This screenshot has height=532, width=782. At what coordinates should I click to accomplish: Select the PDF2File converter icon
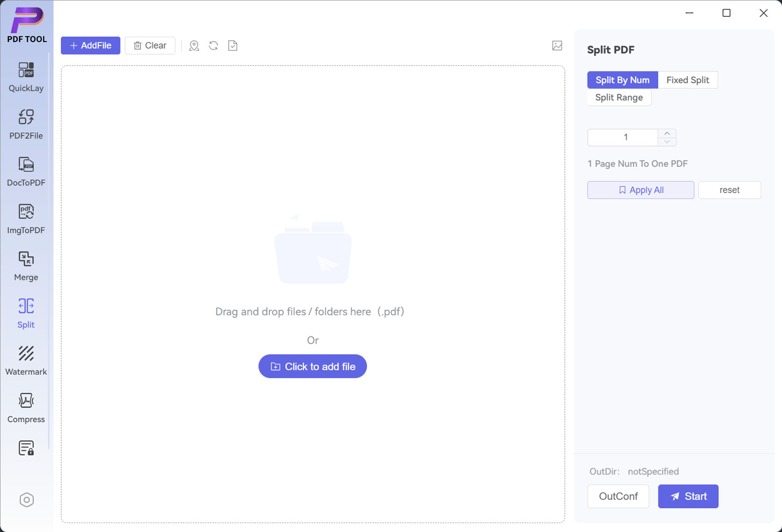tap(26, 124)
